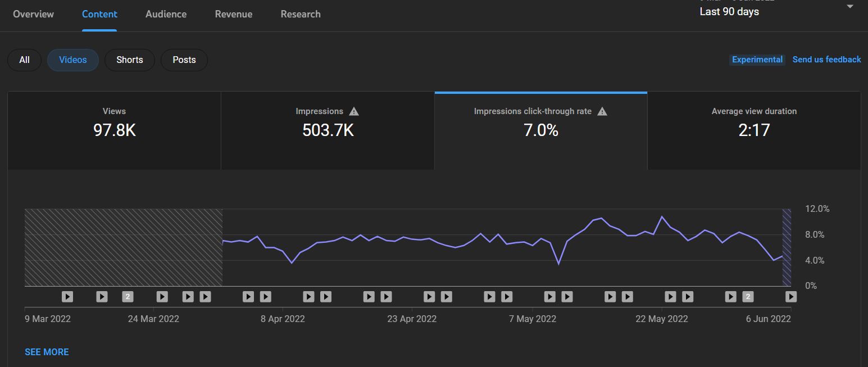Switch to the Audience tab

166,14
